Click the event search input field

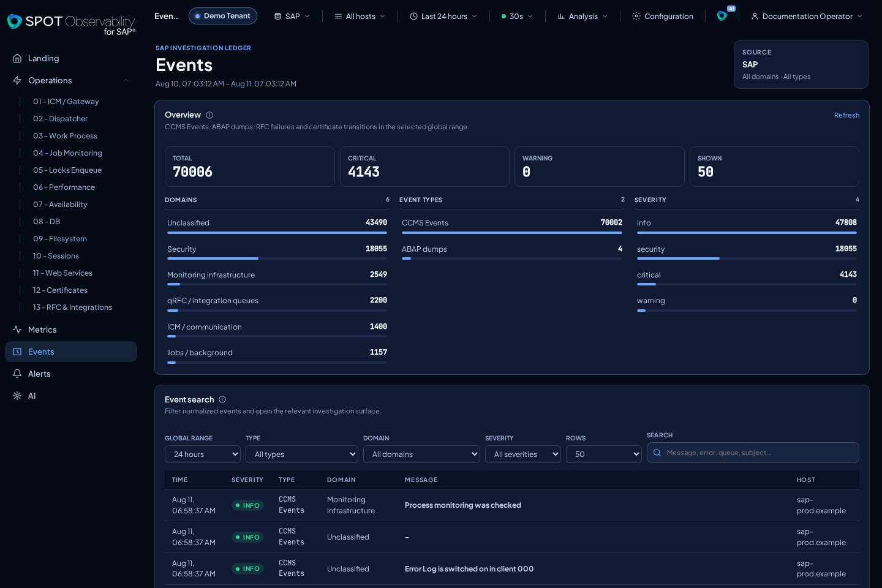point(753,453)
